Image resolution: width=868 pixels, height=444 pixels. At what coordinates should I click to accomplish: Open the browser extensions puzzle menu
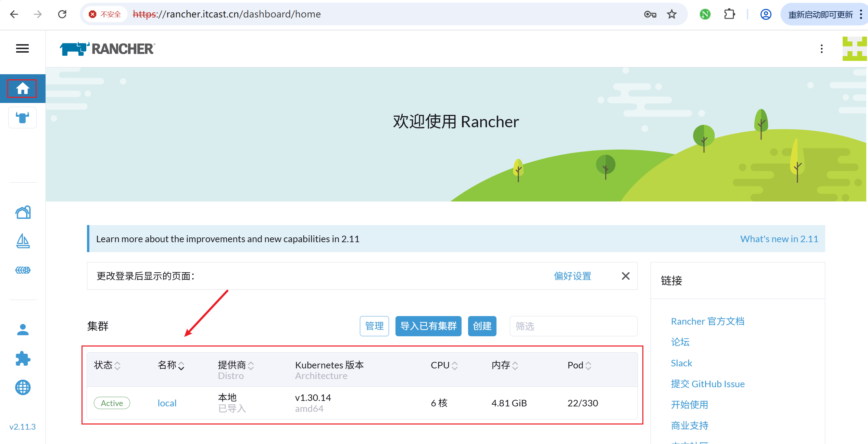coord(730,14)
